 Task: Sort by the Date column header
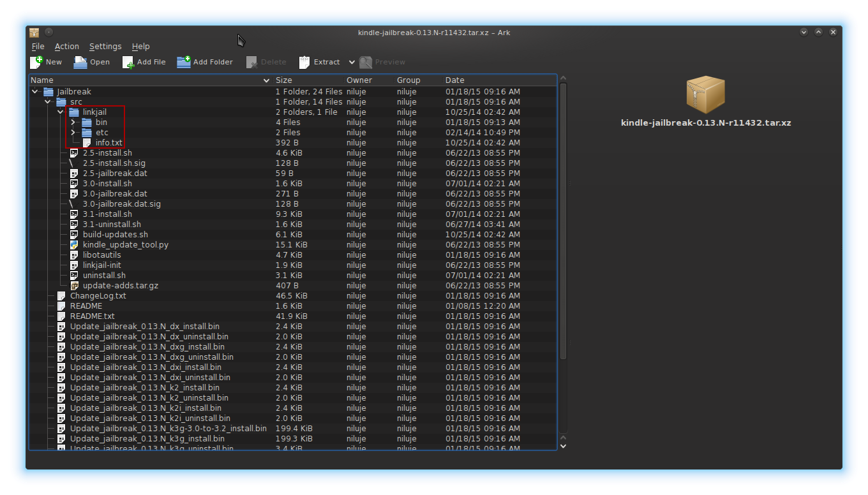(x=500, y=80)
